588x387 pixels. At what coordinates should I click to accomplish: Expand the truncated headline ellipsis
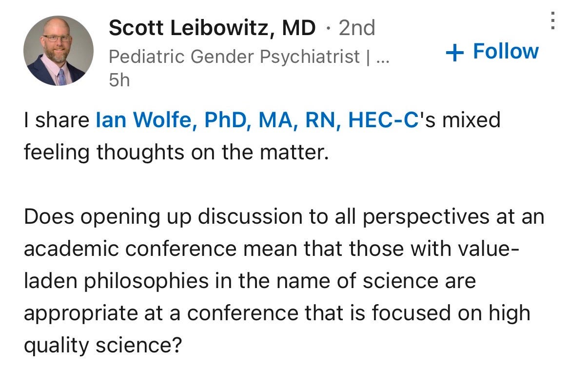(383, 59)
